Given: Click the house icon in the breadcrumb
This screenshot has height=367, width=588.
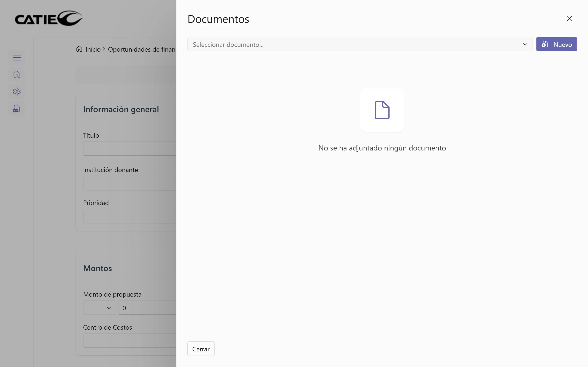Looking at the screenshot, I should click(79, 49).
